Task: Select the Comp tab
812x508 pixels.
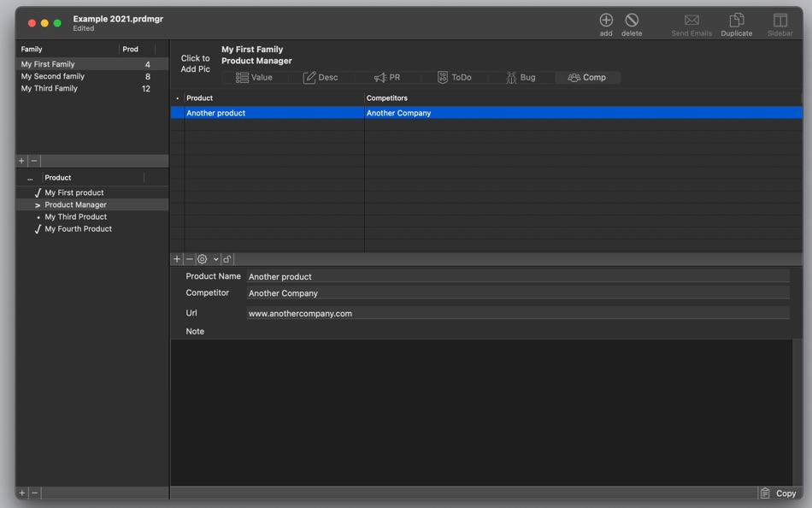Action: 586,77
